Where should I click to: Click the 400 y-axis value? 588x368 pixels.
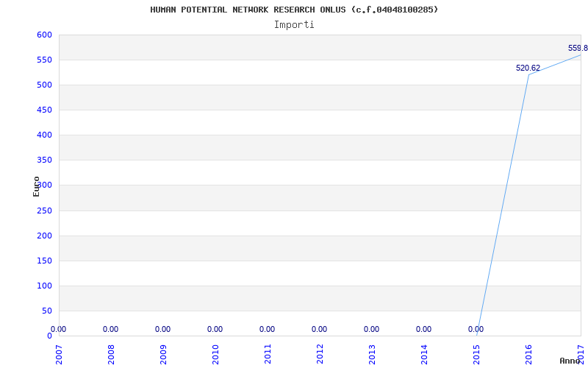pos(44,135)
